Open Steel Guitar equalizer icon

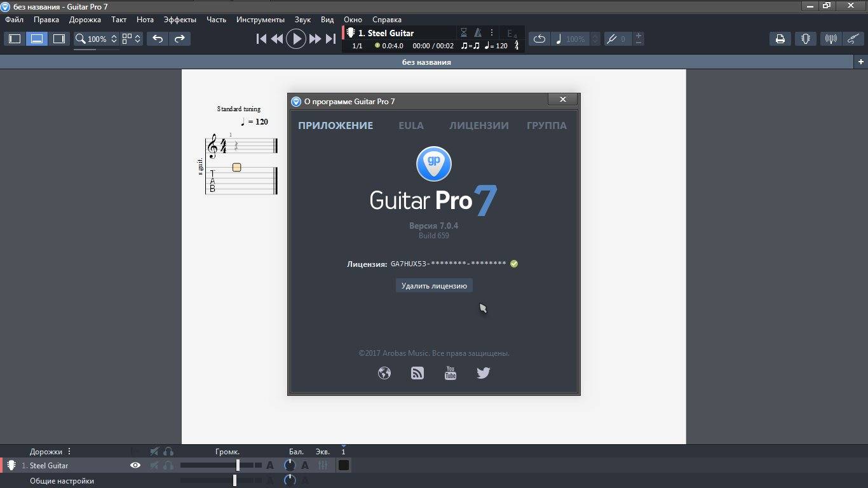point(323,466)
